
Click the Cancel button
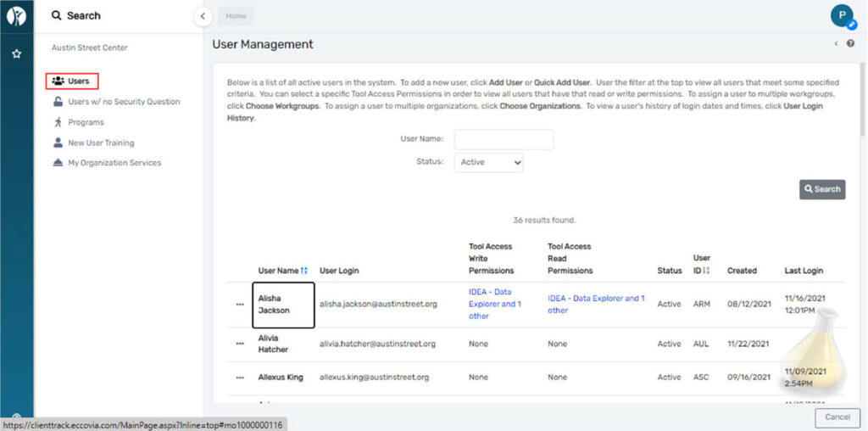[x=837, y=417]
